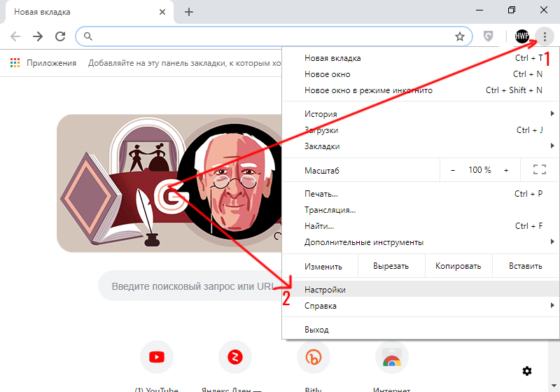Click the address bar input field
Image resolution: width=560 pixels, height=392 pixels.
(273, 36)
